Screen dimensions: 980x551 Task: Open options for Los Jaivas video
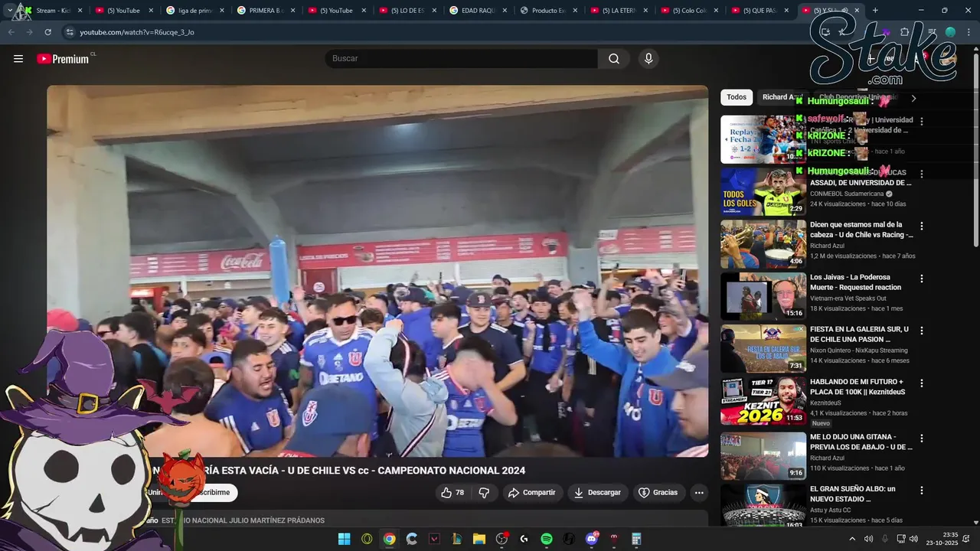pyautogui.click(x=922, y=279)
